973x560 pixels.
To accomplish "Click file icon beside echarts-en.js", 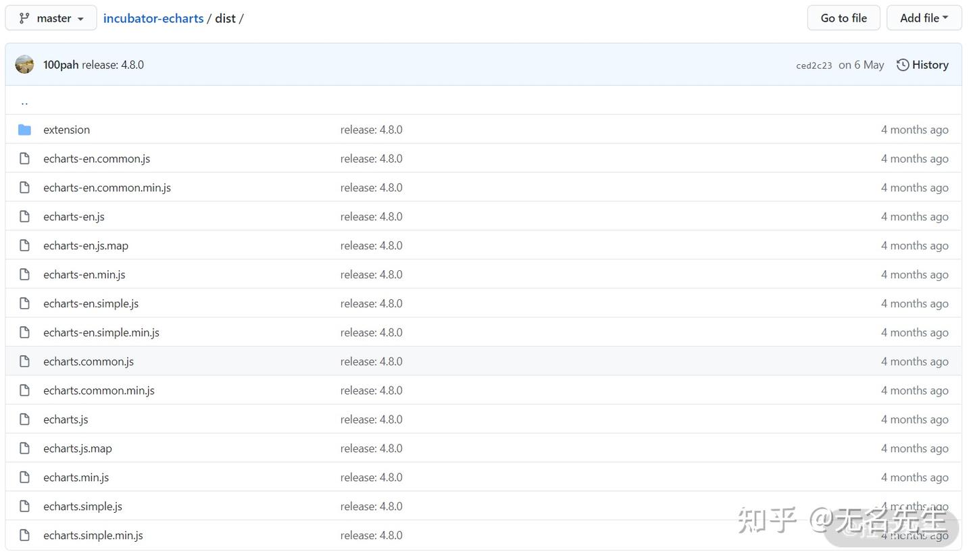I will point(24,217).
